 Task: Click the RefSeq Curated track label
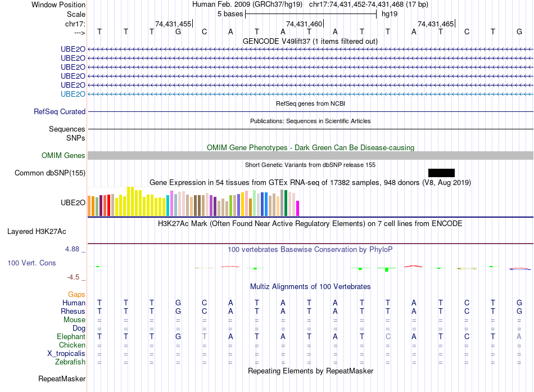[x=60, y=111]
